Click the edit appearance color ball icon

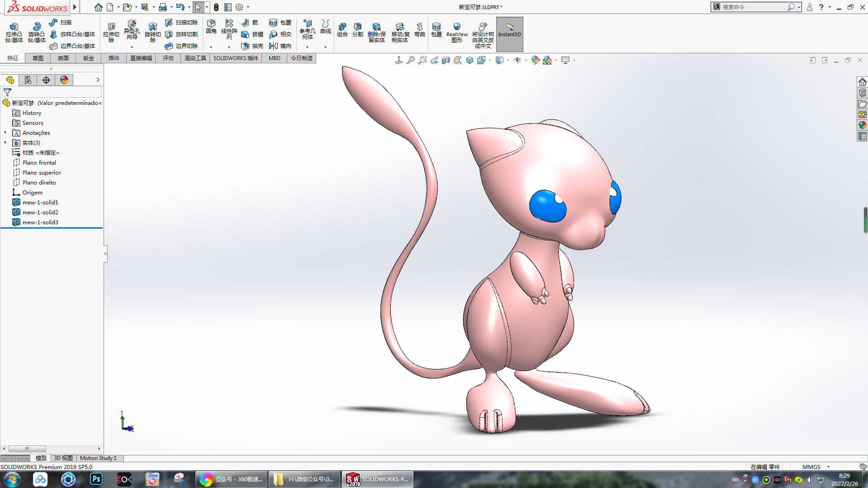click(535, 60)
